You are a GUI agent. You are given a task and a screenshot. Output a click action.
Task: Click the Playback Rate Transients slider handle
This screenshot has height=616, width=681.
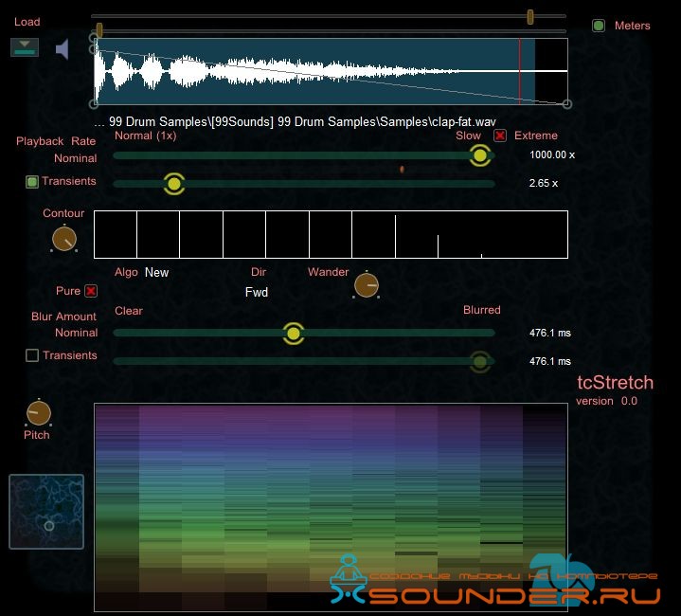(174, 184)
